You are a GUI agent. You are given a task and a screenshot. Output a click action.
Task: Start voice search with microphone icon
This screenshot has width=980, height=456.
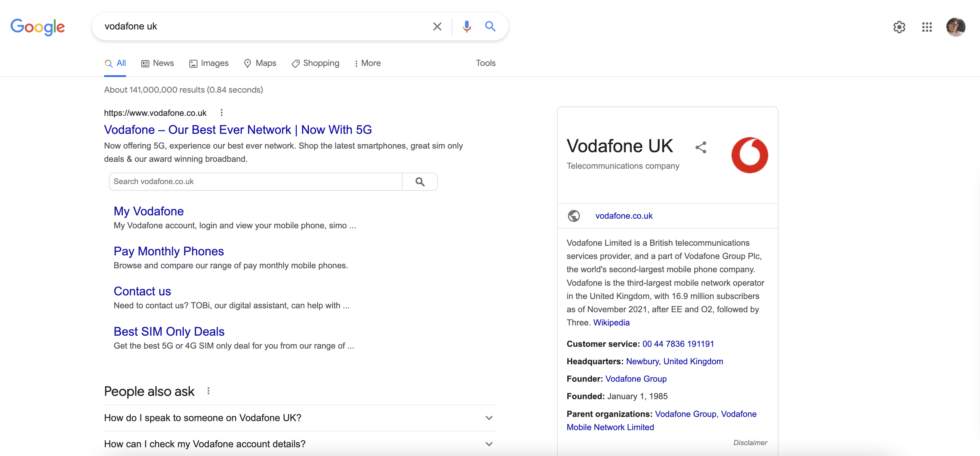(467, 26)
